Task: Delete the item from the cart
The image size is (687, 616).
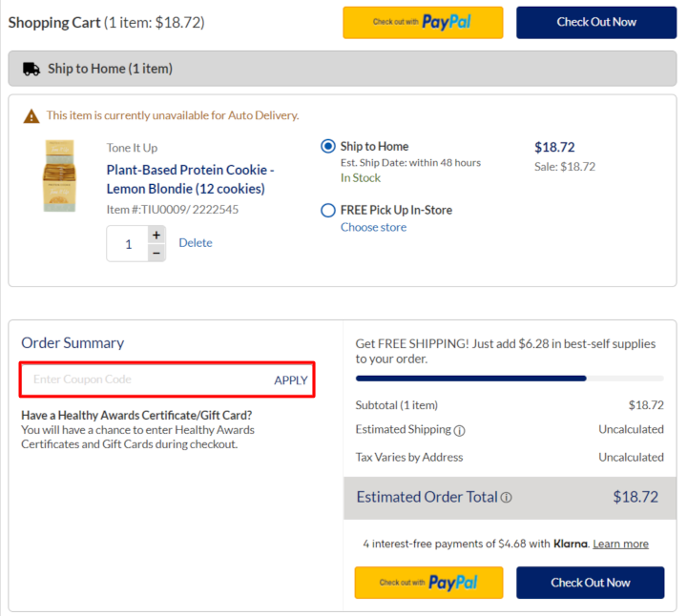Action: click(x=196, y=242)
